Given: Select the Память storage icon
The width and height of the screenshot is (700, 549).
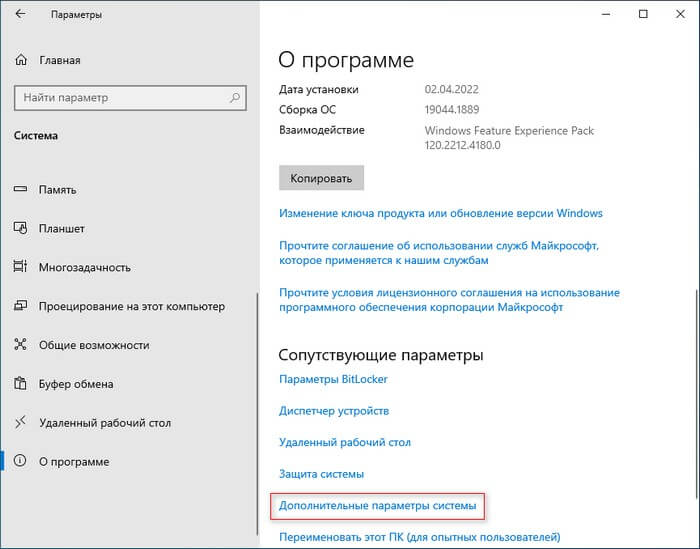Looking at the screenshot, I should 20,189.
